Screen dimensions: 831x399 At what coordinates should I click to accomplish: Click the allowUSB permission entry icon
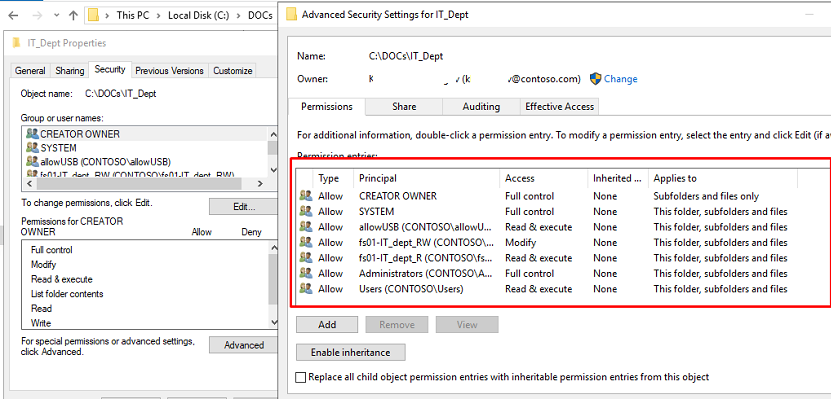pyautogui.click(x=306, y=227)
